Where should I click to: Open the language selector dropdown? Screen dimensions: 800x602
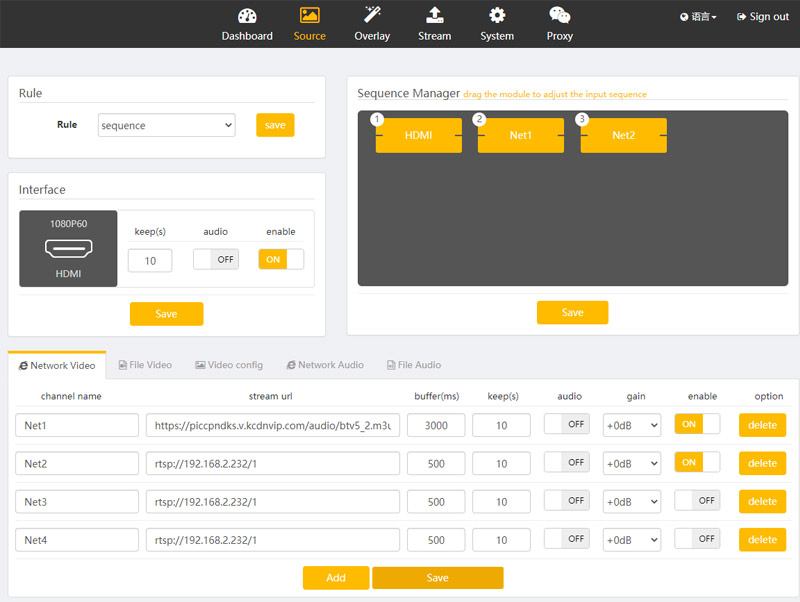(x=698, y=17)
